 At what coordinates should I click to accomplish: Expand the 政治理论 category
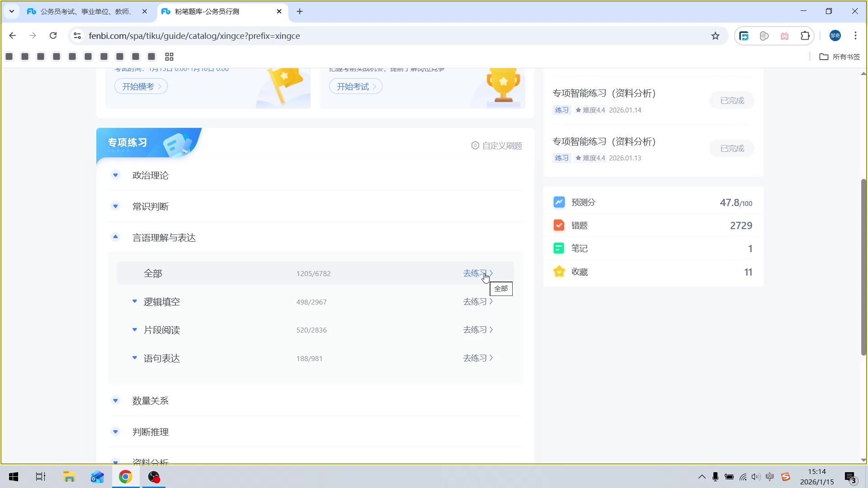115,175
